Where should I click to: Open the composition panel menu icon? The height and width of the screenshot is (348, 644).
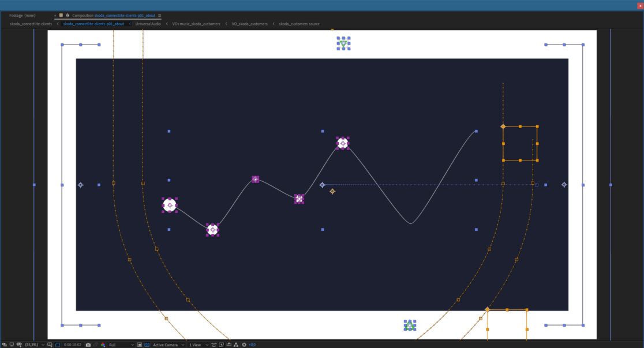160,16
